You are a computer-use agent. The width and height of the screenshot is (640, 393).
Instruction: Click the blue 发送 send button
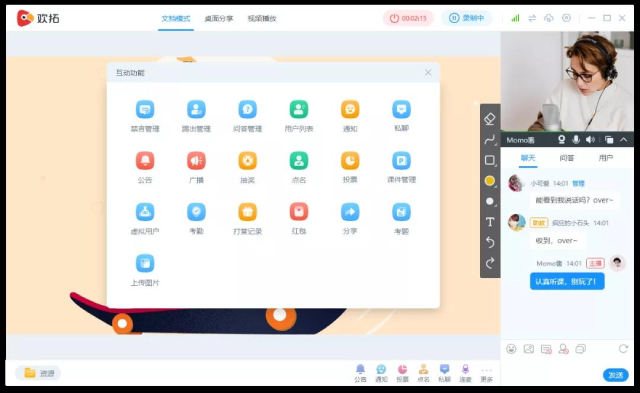616,375
